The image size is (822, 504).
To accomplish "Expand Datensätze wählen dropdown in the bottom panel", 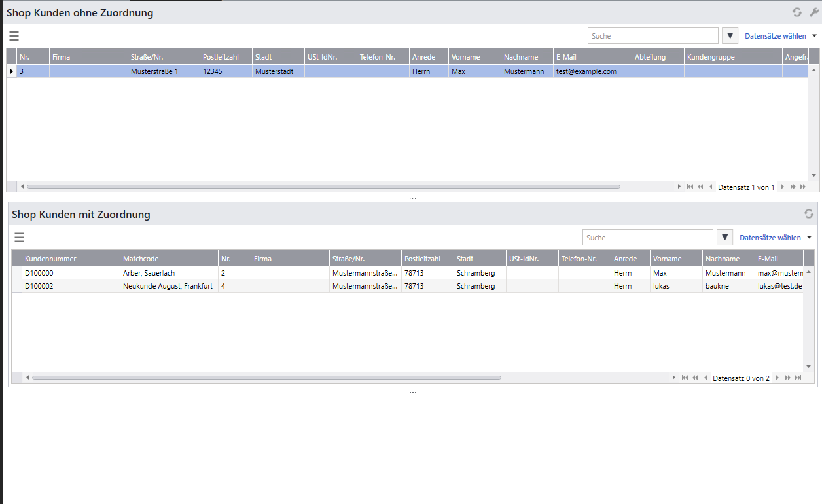I will (809, 238).
